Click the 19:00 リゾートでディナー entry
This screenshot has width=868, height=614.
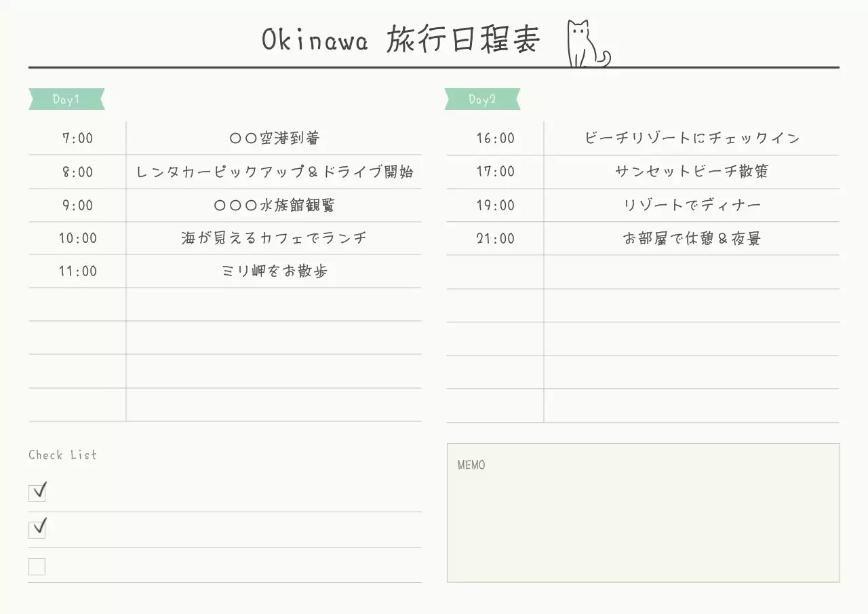[691, 205]
